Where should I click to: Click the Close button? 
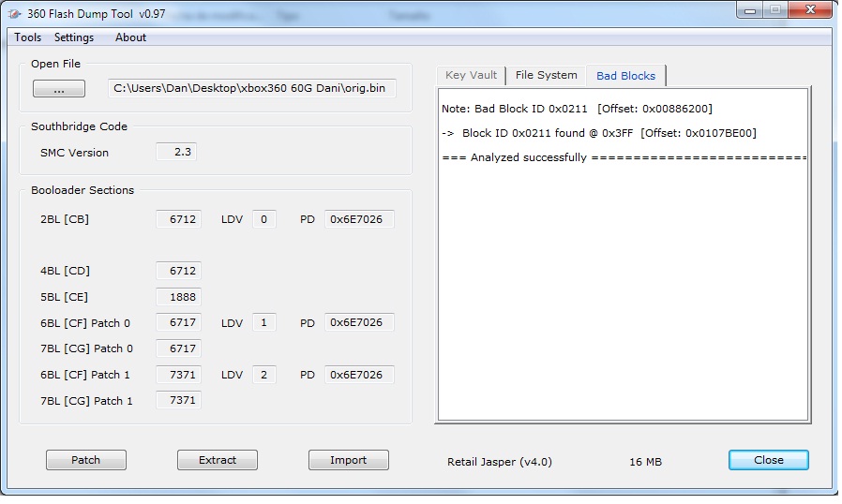769,460
